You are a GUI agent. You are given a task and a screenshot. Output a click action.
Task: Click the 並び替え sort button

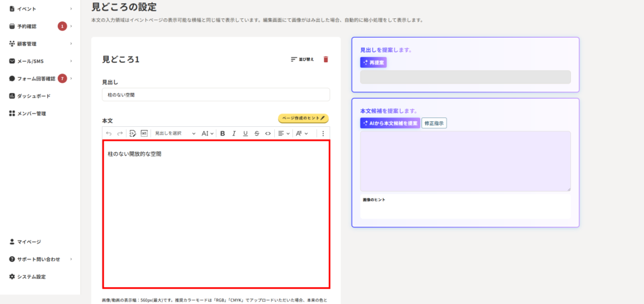point(303,60)
